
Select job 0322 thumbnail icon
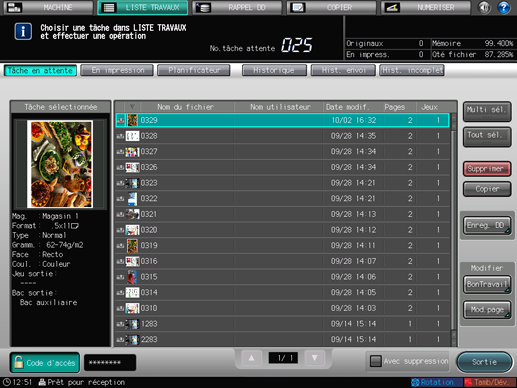pyautogui.click(x=132, y=199)
